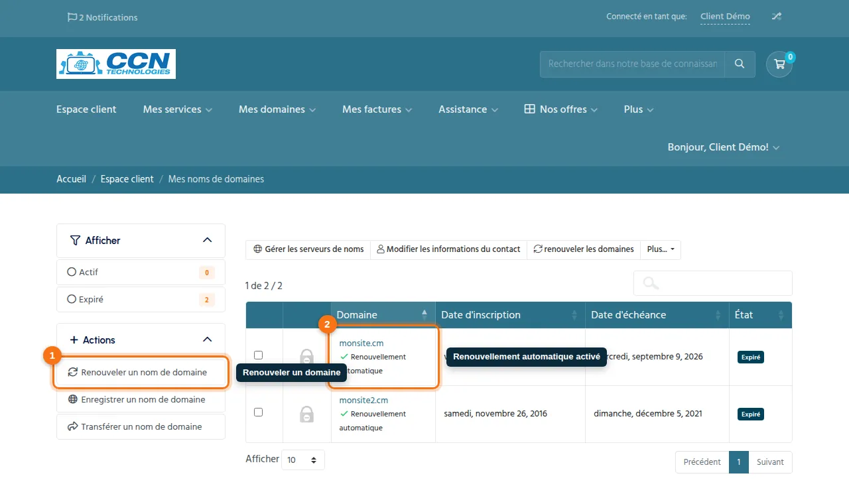Open the Plus menu in the navigation bar
849x504 pixels.
point(639,109)
